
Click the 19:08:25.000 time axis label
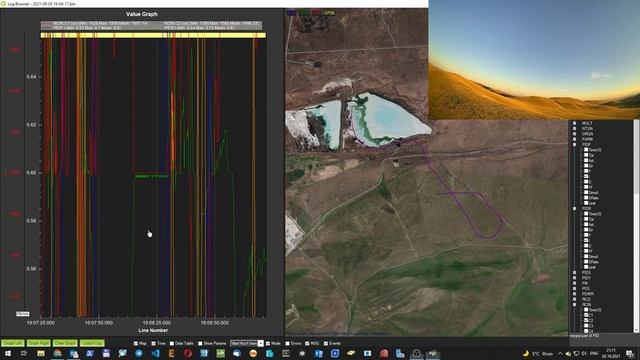point(157,322)
